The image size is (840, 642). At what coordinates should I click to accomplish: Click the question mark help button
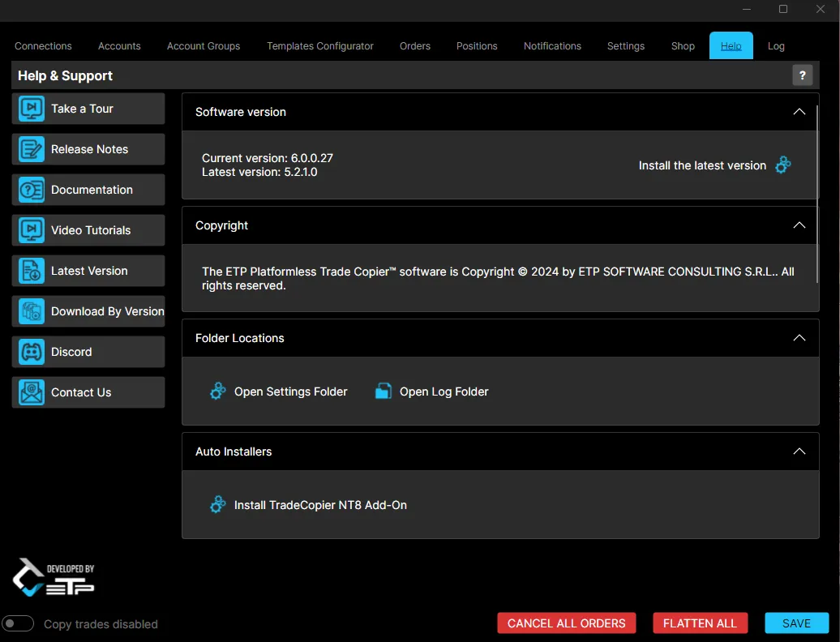(802, 75)
